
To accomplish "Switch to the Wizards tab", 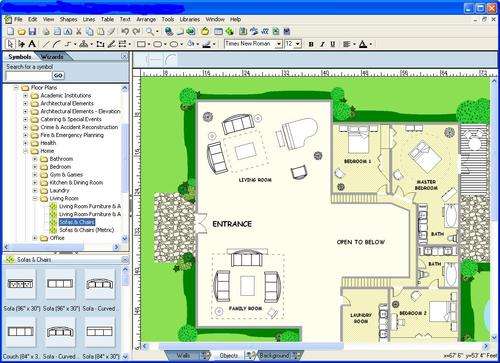I will point(52,57).
